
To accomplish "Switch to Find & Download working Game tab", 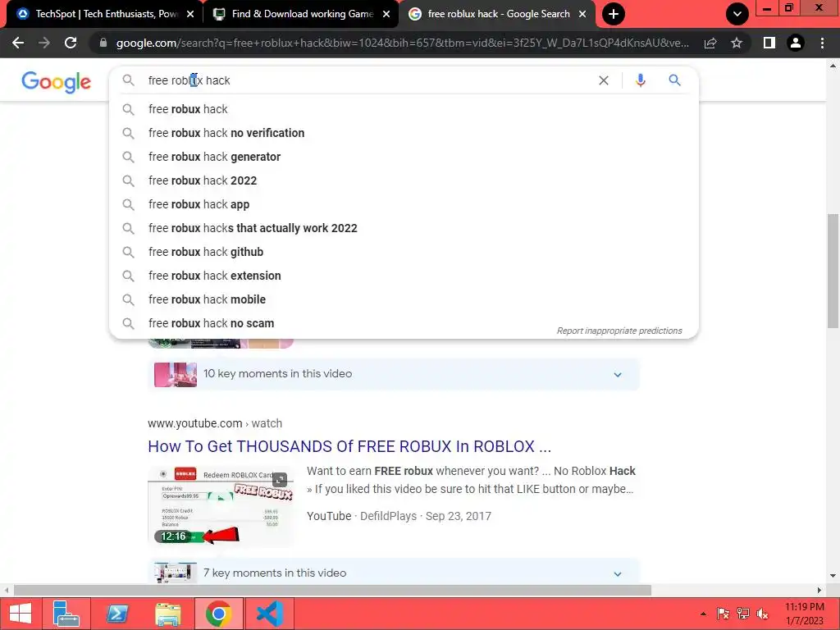I will tap(301, 14).
